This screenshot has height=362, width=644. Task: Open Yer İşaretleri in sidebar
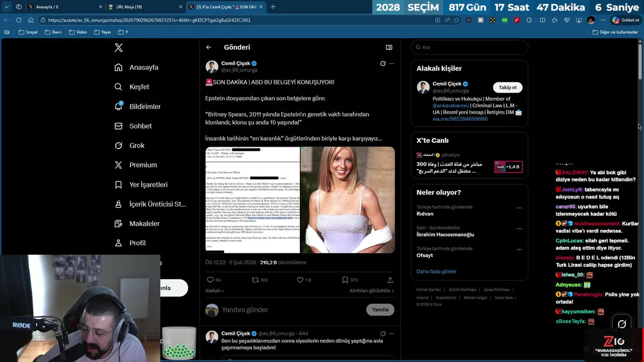pos(141,185)
